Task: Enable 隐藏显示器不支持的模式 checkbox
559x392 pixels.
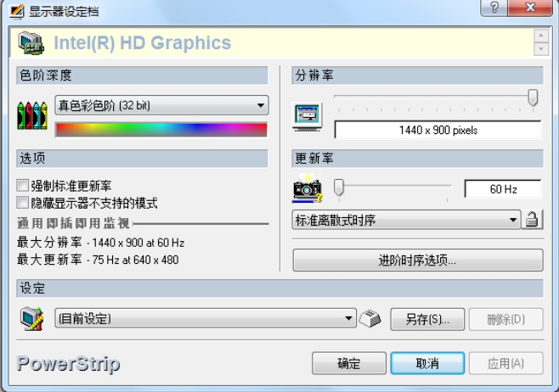Action: [x=22, y=203]
